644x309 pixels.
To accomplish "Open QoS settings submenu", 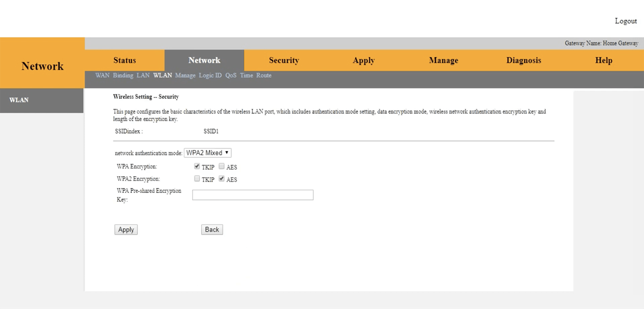I will pos(231,76).
